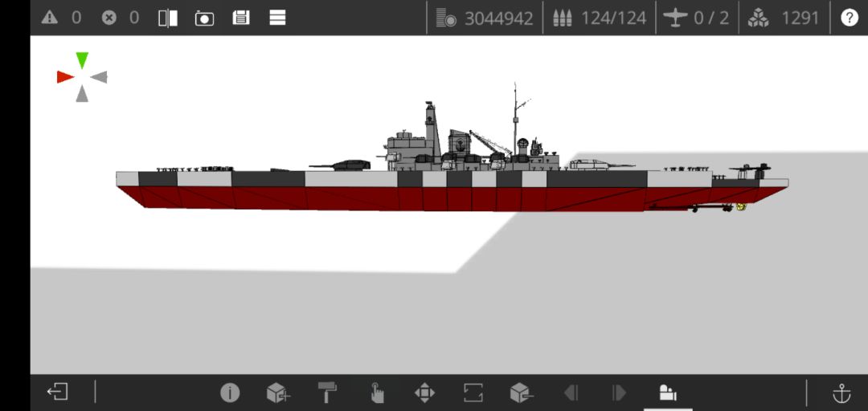Screen dimensions: 868x411
Task: Click the red side-view orientation arrow
Action: click(x=65, y=77)
